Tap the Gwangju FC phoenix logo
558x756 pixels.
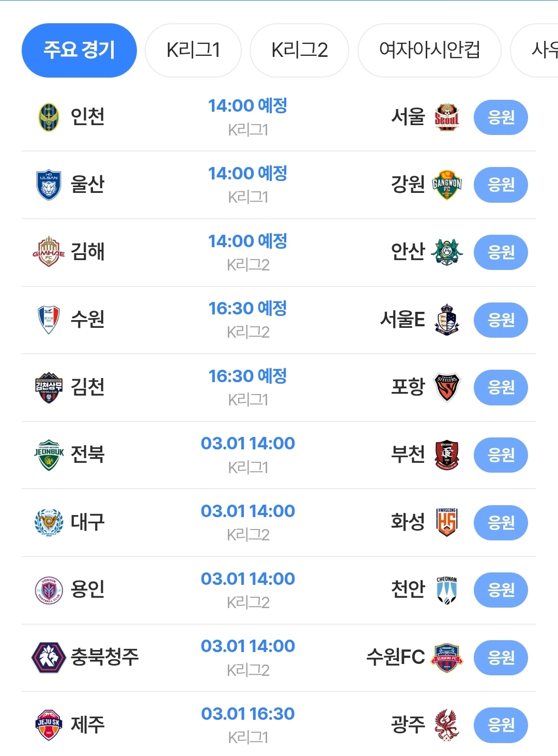(447, 725)
